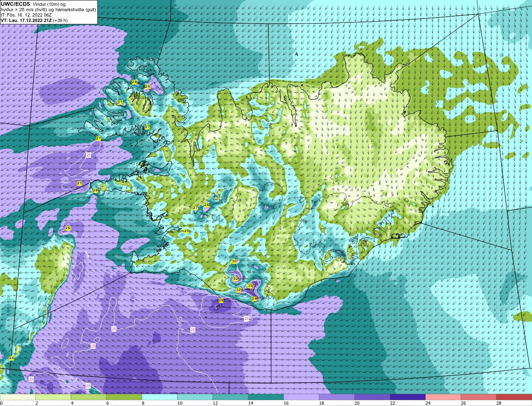Select the "hviður > 25 m/s (hvítt)" text

click(x=24, y=10)
